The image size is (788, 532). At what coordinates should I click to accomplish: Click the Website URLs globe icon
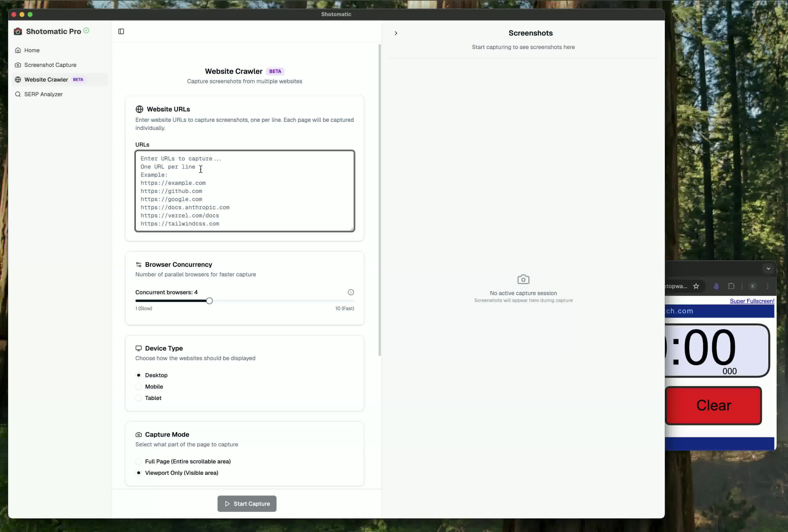tap(139, 109)
